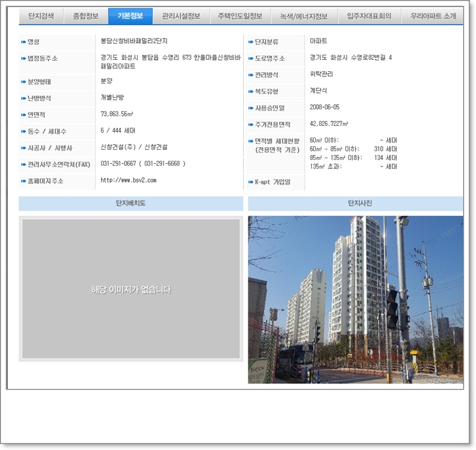Open the 단지검색 tab
Viewport: 476px width, 450px height.
click(x=41, y=16)
